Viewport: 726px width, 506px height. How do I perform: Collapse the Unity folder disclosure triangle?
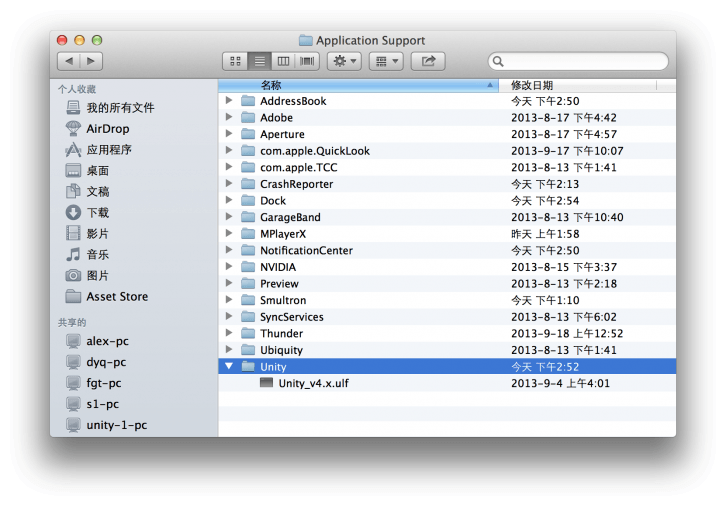click(229, 367)
